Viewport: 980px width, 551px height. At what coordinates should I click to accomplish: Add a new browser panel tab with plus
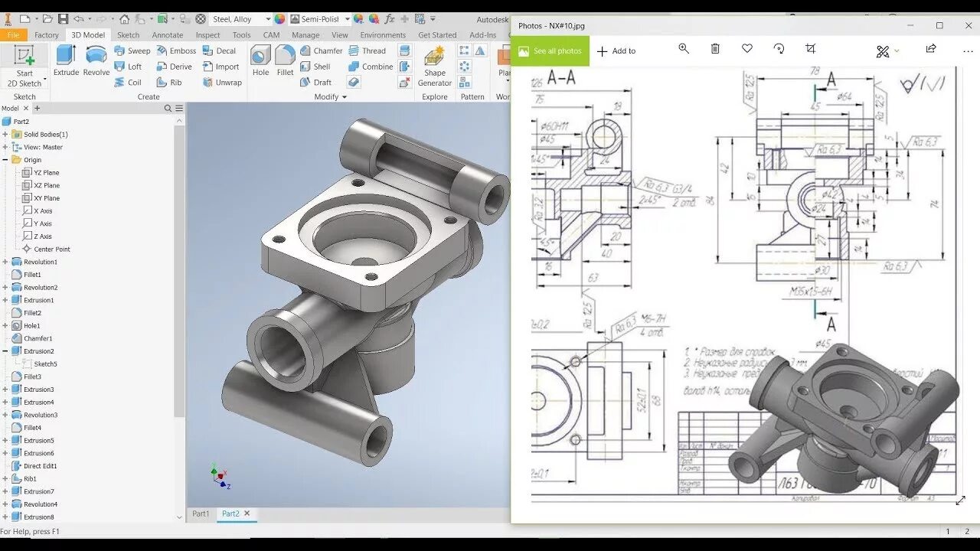point(37,109)
